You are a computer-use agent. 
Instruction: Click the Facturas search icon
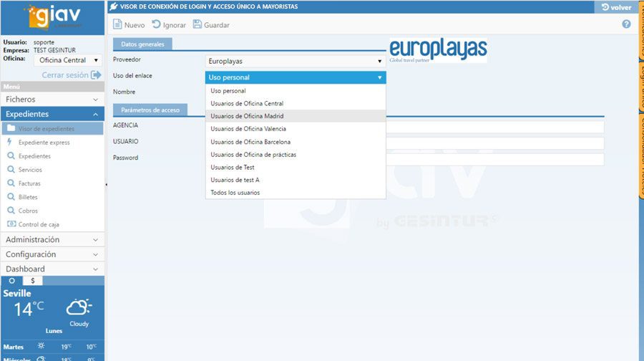pos(11,183)
